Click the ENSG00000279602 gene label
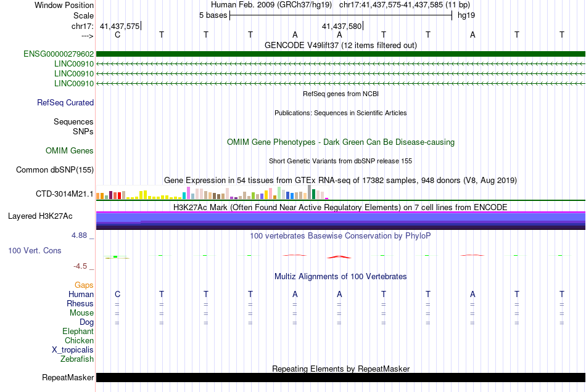The image size is (586, 392). [x=59, y=54]
